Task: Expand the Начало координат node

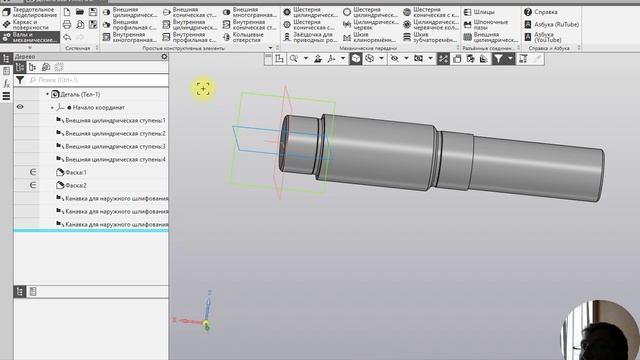Action: 52,107
